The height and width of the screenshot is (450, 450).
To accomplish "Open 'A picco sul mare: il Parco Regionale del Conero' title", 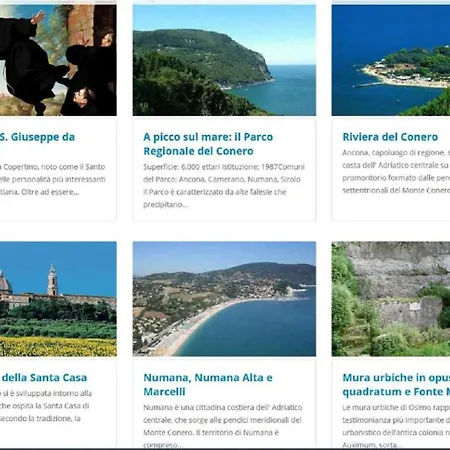I will [208, 144].
